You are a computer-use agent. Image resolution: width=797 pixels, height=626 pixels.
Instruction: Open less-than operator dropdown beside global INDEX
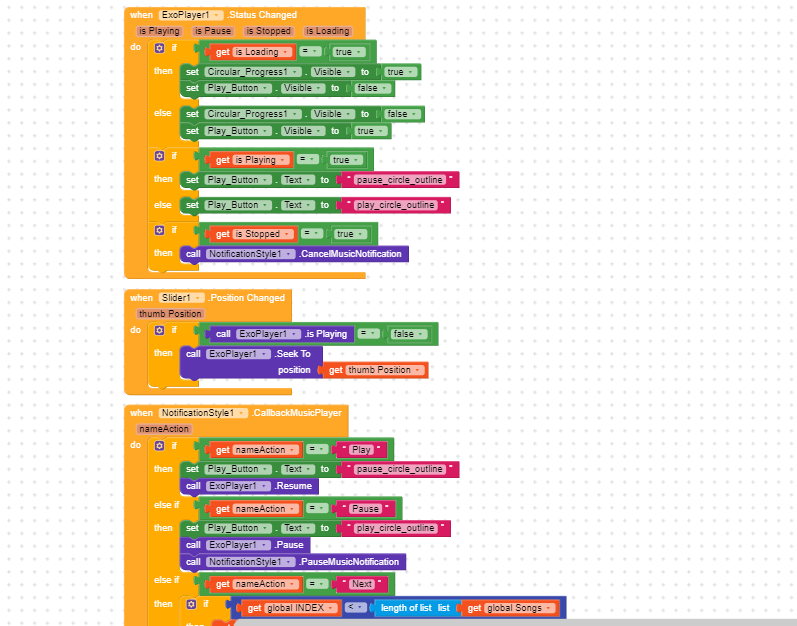[x=355, y=608]
